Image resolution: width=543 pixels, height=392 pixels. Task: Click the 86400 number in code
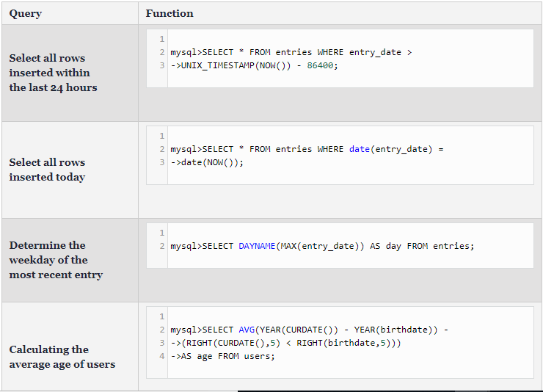tap(320, 65)
